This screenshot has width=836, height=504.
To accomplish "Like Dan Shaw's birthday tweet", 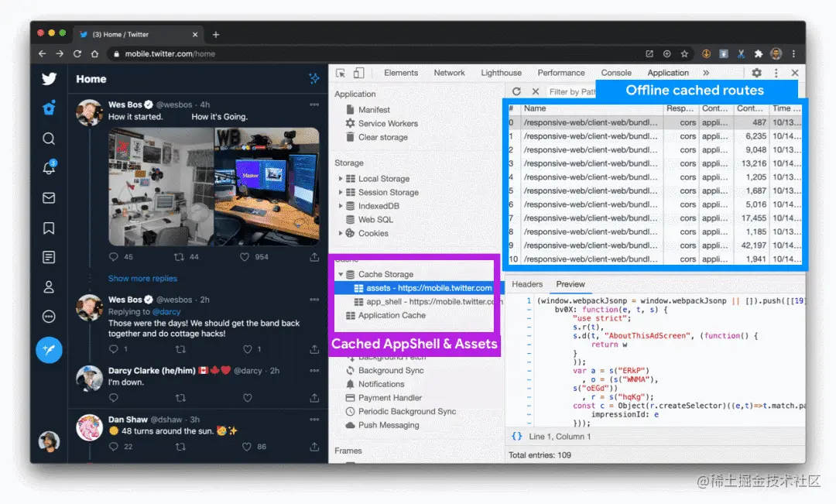I will [246, 447].
